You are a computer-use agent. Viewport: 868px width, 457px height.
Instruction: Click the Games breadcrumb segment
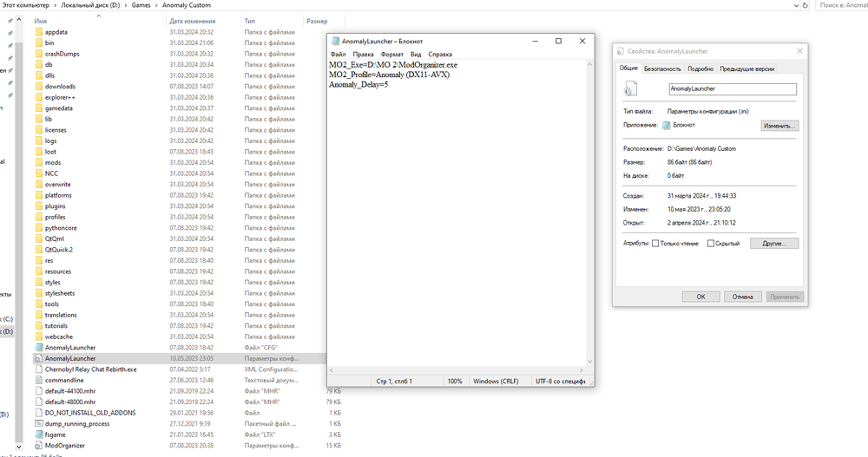(x=141, y=5)
